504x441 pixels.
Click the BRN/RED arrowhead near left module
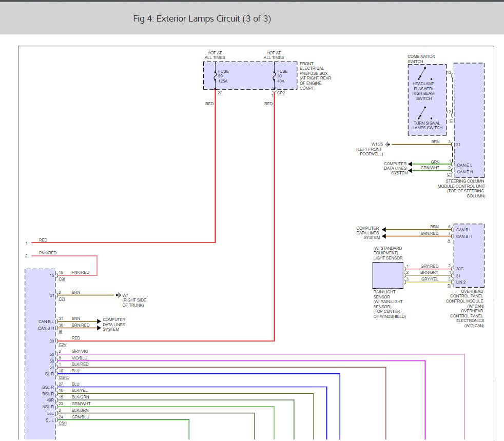pos(99,328)
